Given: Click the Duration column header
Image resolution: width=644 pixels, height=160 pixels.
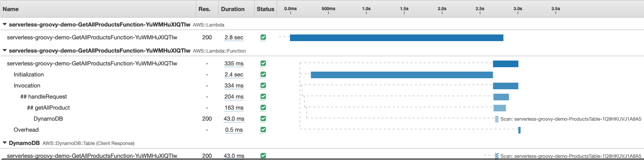Looking at the screenshot, I should pyautogui.click(x=232, y=8).
